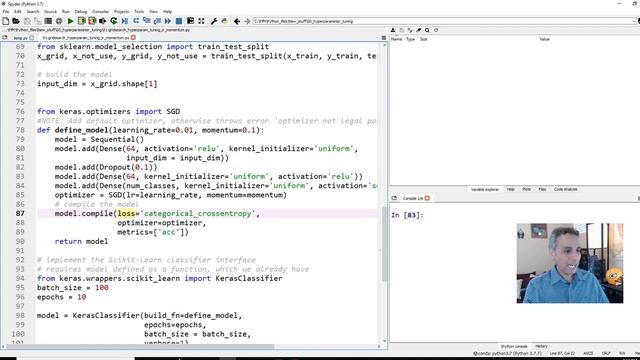Browse console tabs icon
Screen dimensions: 640x360
(x=394, y=198)
